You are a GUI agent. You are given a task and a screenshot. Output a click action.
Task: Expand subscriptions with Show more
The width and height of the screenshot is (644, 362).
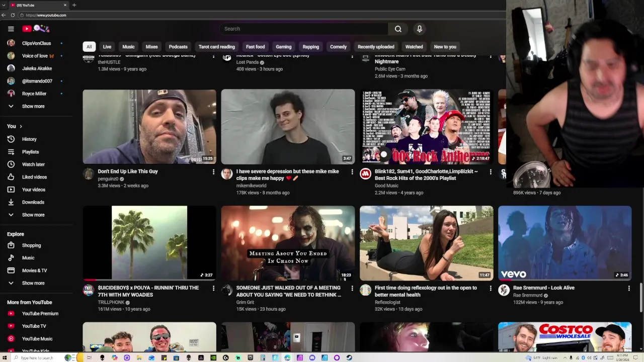[33, 107]
